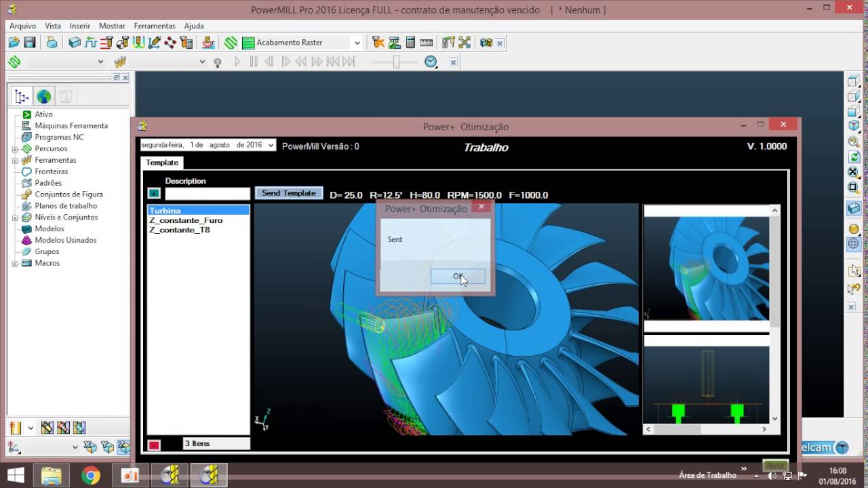Toggle the wireframe globe view icon
The height and width of the screenshot is (488, 868).
(854, 244)
